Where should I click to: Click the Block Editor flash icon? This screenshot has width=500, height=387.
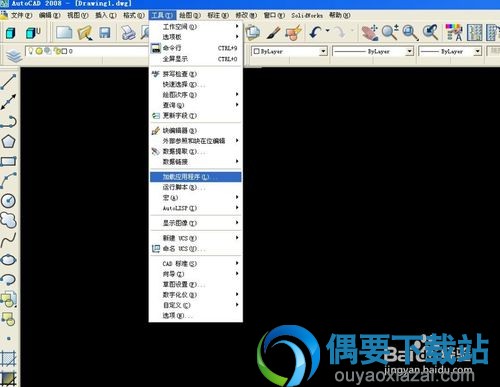293,33
